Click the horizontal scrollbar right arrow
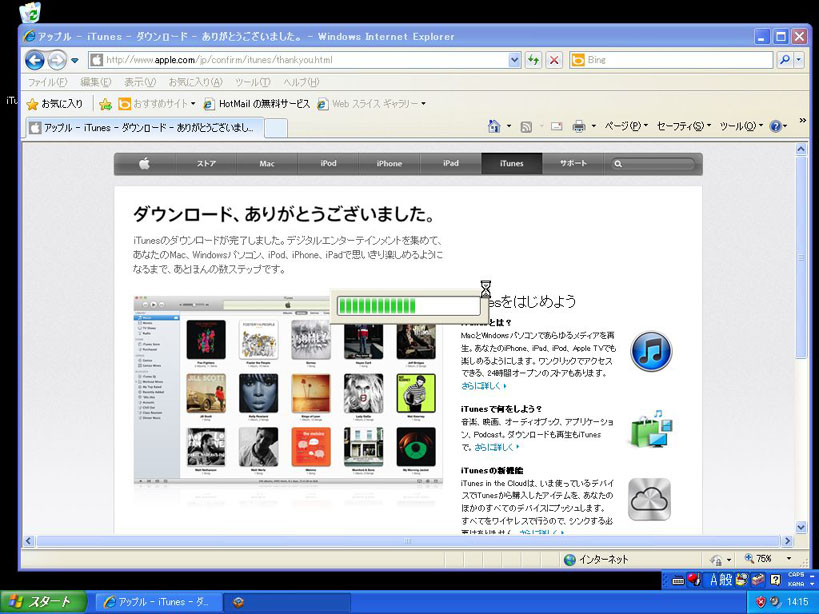The width and height of the screenshot is (819, 614). [x=788, y=541]
